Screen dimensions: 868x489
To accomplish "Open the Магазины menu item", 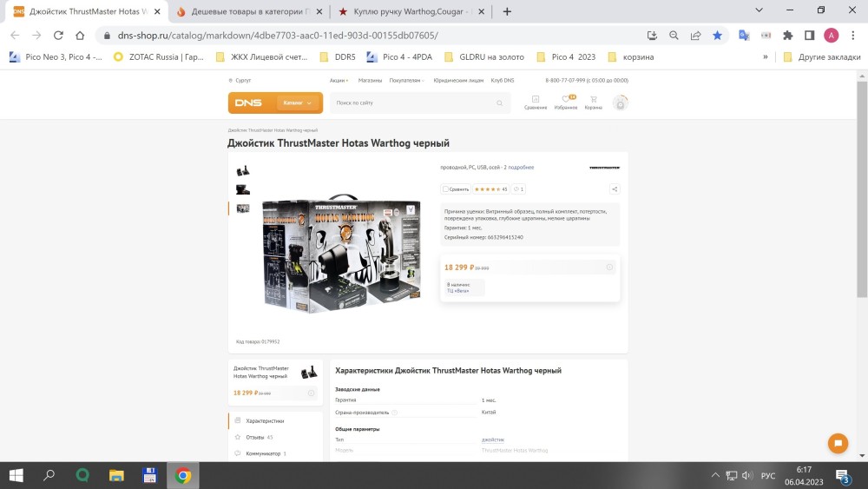I will click(370, 80).
